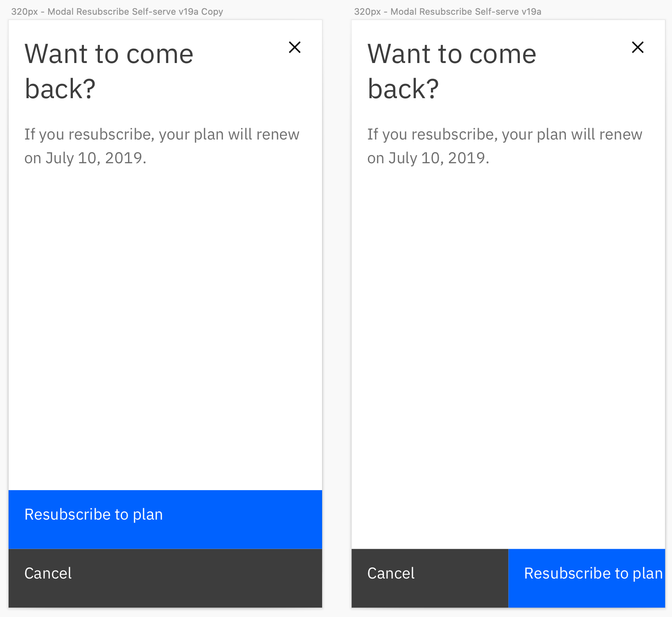Click the renewal date text in the left modal

click(162, 146)
